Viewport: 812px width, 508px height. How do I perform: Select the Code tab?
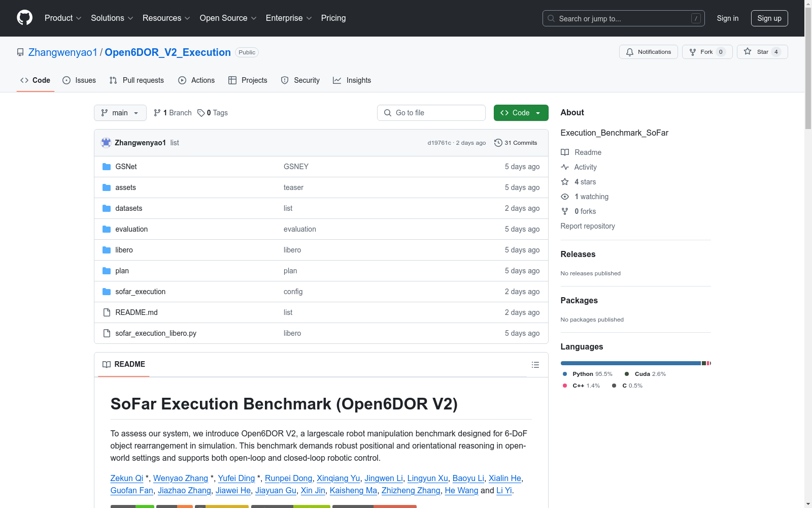point(35,80)
